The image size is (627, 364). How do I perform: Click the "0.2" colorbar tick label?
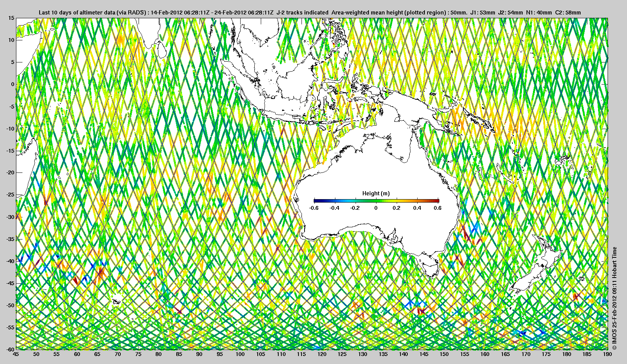(396, 208)
